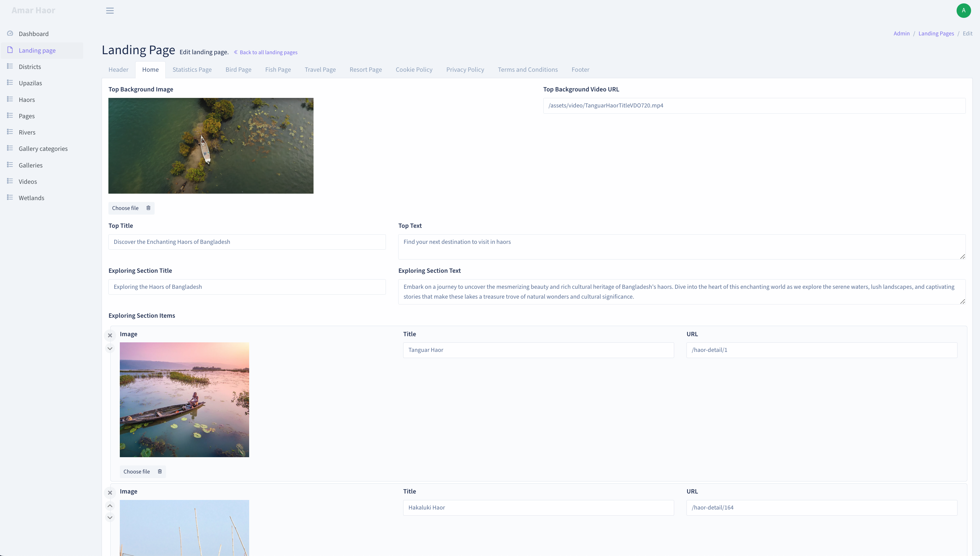980x556 pixels.
Task: Delete the top background image with trash icon
Action: (148, 208)
